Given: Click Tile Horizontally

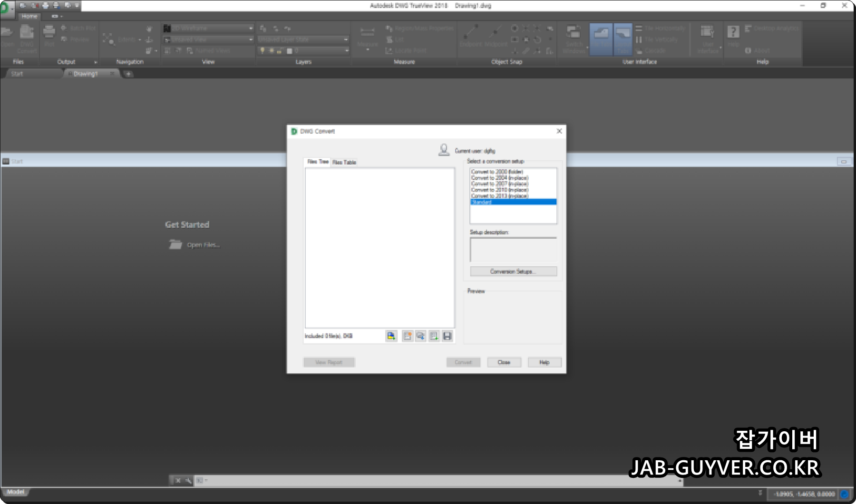Looking at the screenshot, I should [x=660, y=29].
